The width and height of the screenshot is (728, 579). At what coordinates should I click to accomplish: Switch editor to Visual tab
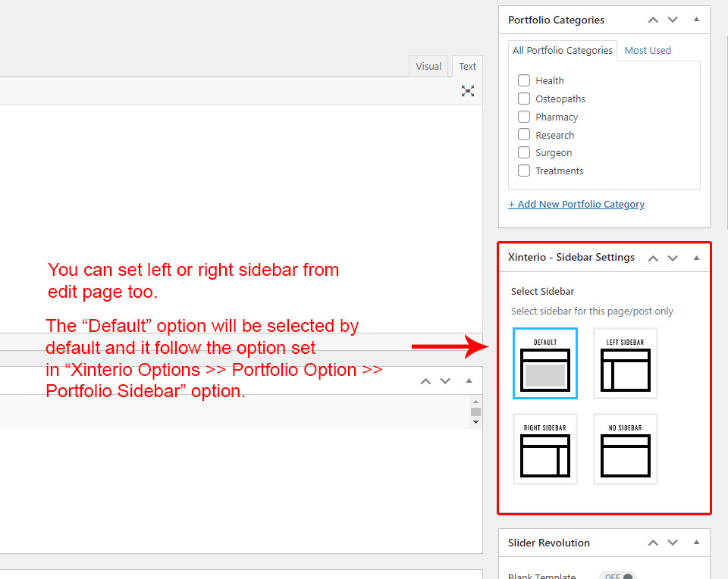tap(428, 67)
